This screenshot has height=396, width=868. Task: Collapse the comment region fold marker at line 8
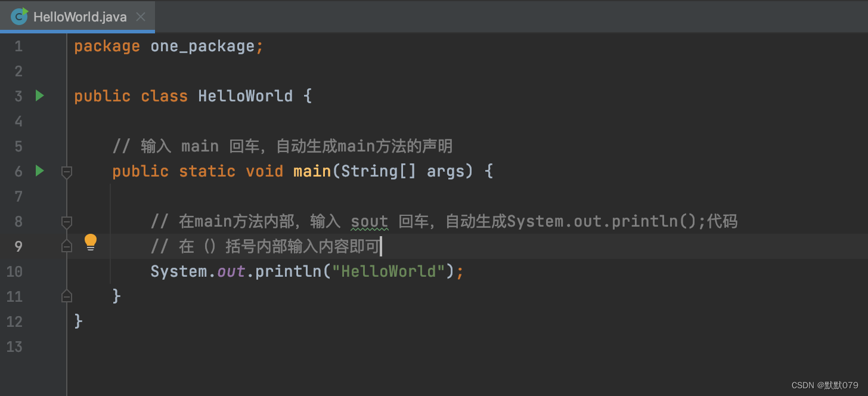coord(66,221)
